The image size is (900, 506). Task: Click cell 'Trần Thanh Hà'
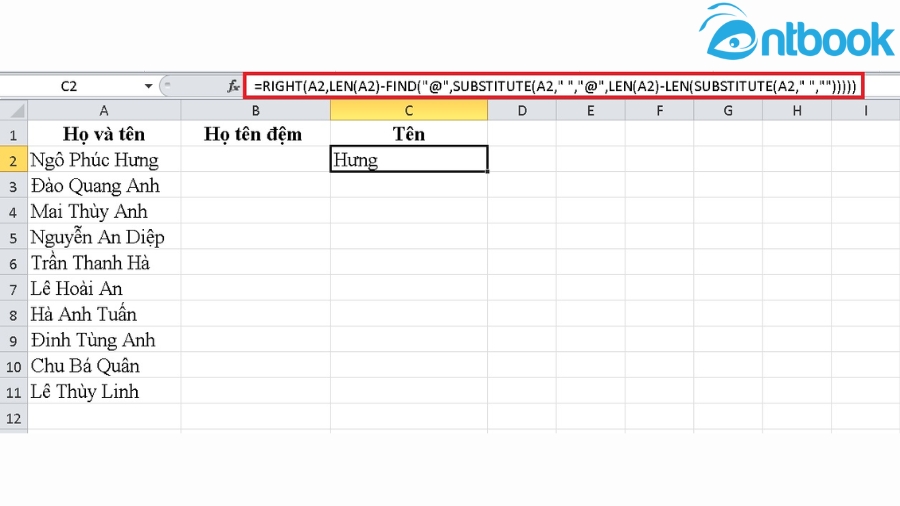click(104, 263)
